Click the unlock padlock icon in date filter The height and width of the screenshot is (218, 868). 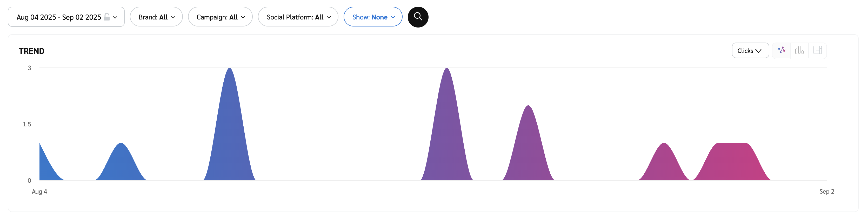click(107, 17)
